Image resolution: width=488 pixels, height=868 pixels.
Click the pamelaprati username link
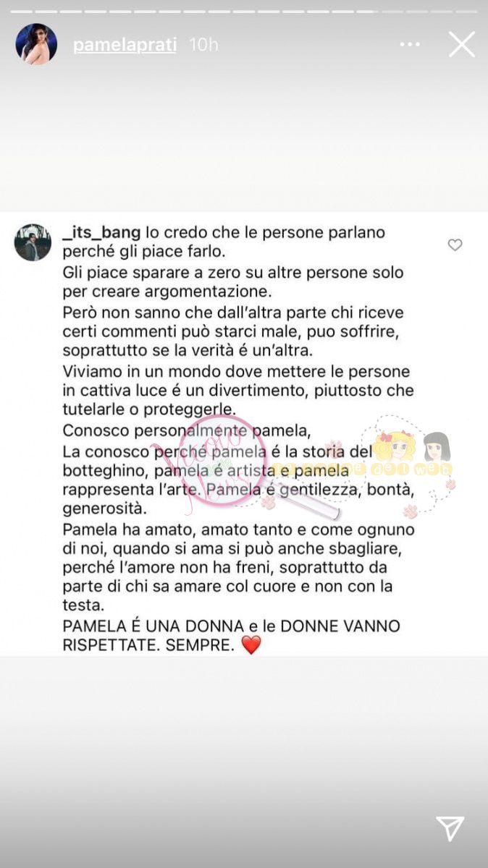point(125,45)
